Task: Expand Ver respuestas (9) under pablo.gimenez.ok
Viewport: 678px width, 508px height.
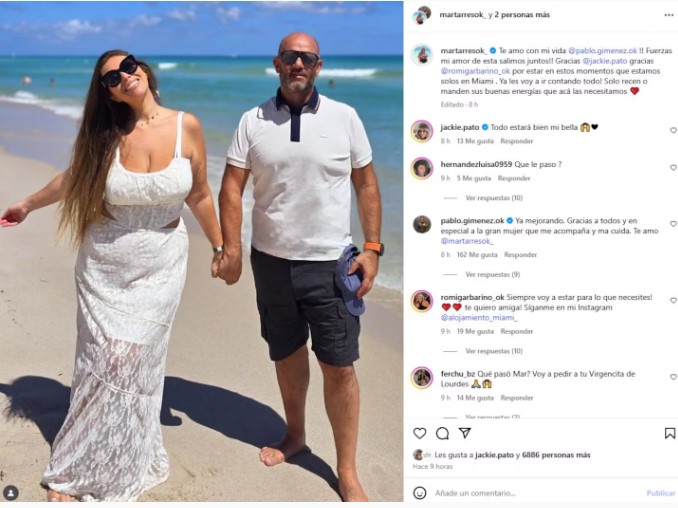Action: tap(493, 275)
